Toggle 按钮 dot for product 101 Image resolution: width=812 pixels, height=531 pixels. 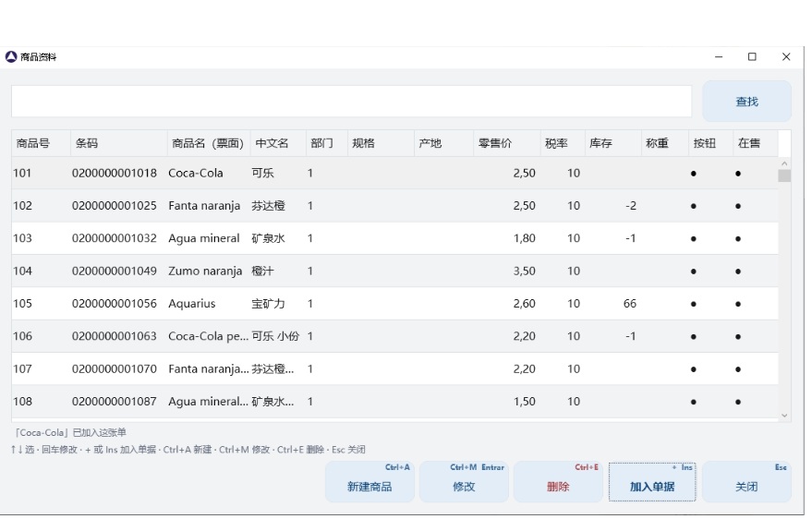[694, 174]
